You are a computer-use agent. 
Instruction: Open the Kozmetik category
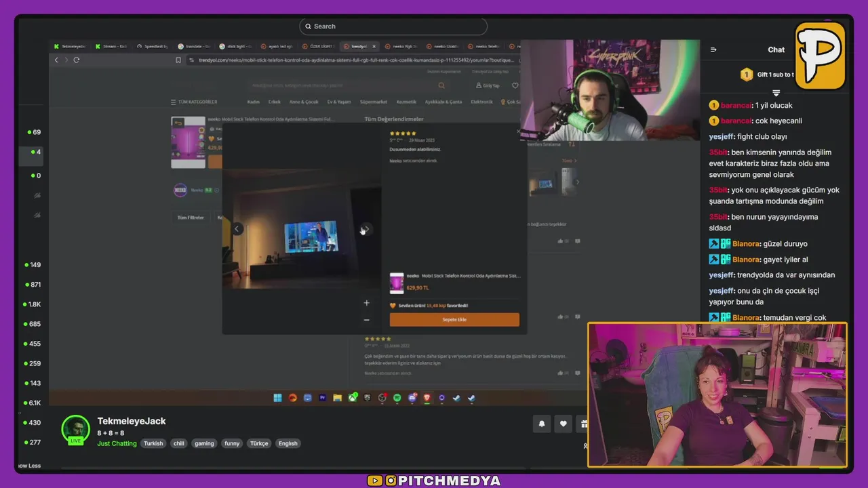pos(406,102)
